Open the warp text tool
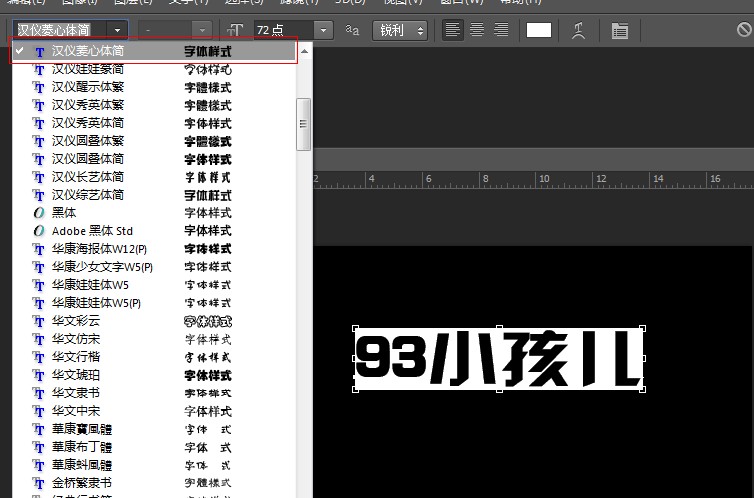 [x=578, y=30]
